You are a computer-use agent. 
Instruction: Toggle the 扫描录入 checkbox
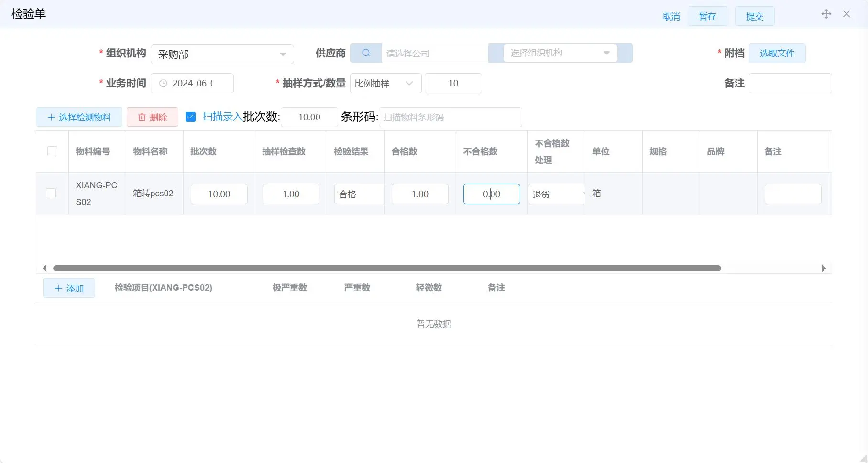(191, 116)
